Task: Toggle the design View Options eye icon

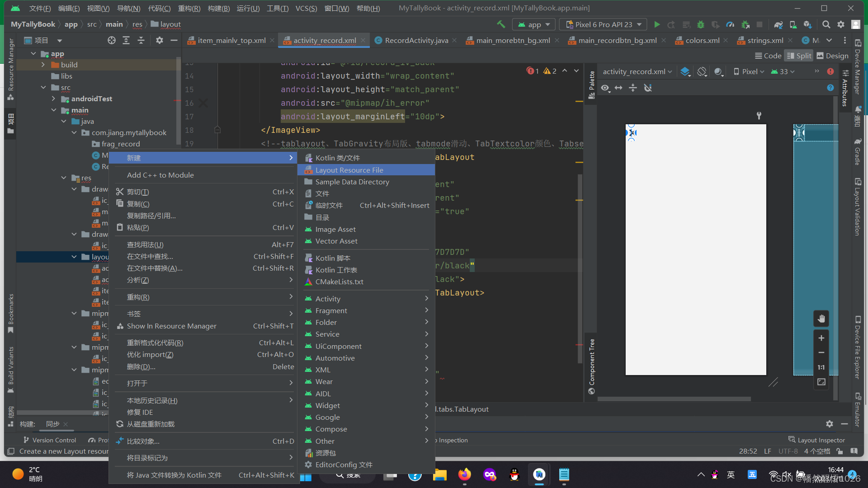Action: coord(605,88)
